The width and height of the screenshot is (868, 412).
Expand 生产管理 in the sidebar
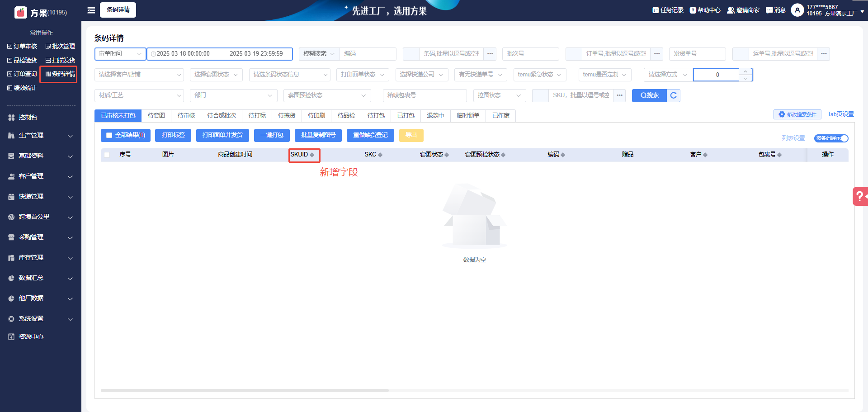click(x=41, y=135)
